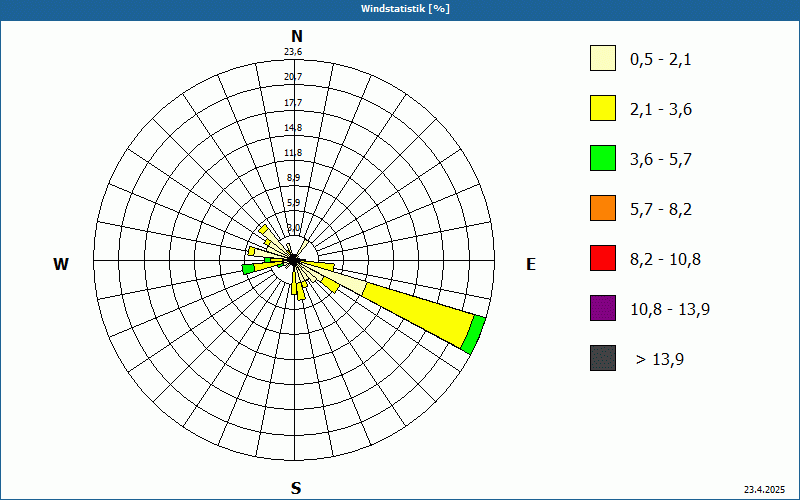Screen dimensions: 800x500
Task: Click the legend label '2,1 - 3,6'
Action: coord(661,110)
